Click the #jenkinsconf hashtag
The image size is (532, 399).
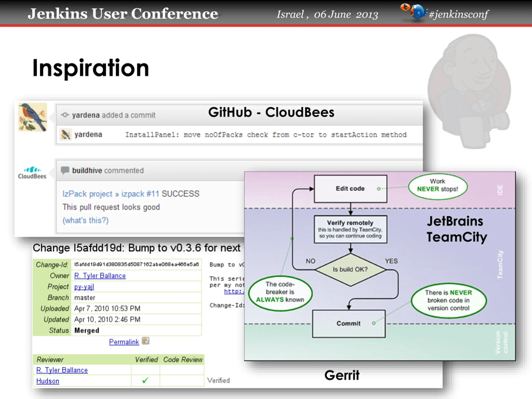click(459, 14)
